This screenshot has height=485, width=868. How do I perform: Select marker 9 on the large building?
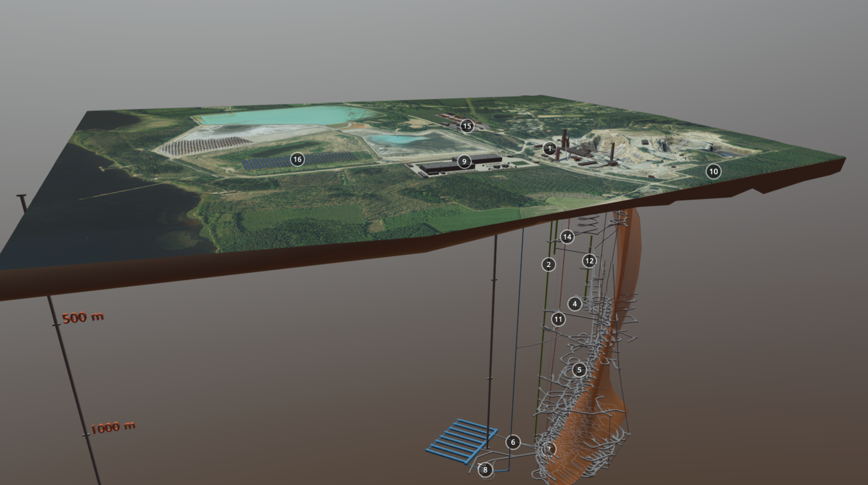[464, 161]
